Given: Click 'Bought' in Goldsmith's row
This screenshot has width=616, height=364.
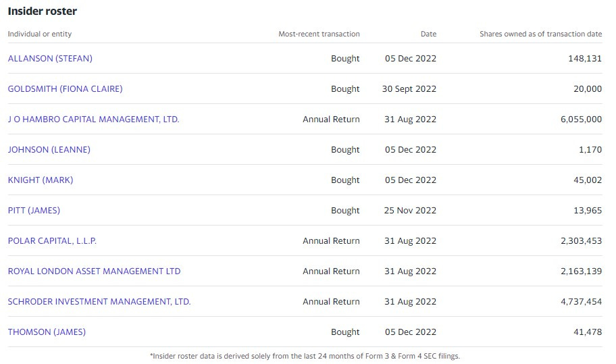Looking at the screenshot, I should pyautogui.click(x=345, y=88).
